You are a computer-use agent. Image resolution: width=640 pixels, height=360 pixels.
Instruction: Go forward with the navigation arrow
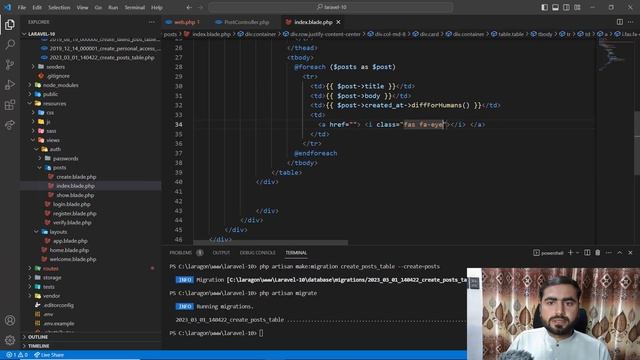coord(200,7)
